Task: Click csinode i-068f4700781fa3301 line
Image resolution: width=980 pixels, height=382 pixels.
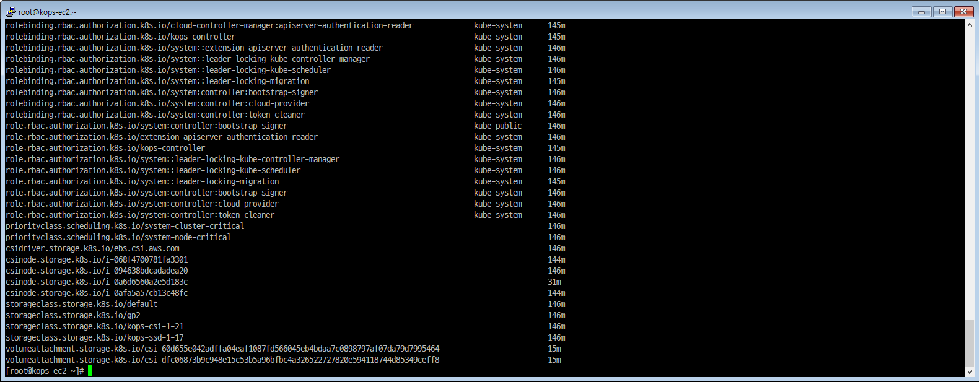Action: (286, 259)
